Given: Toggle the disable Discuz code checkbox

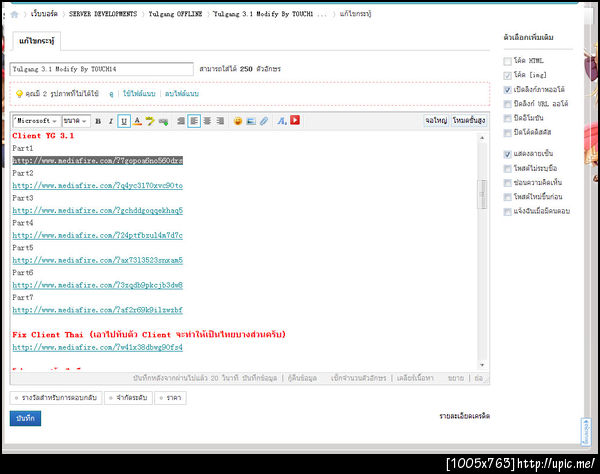Looking at the screenshot, I should (507, 133).
